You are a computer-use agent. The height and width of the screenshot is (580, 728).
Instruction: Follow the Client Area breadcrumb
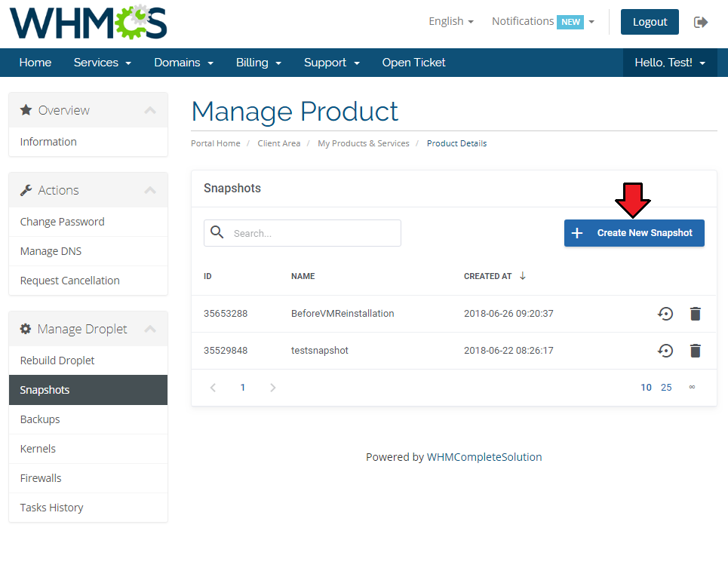279,143
